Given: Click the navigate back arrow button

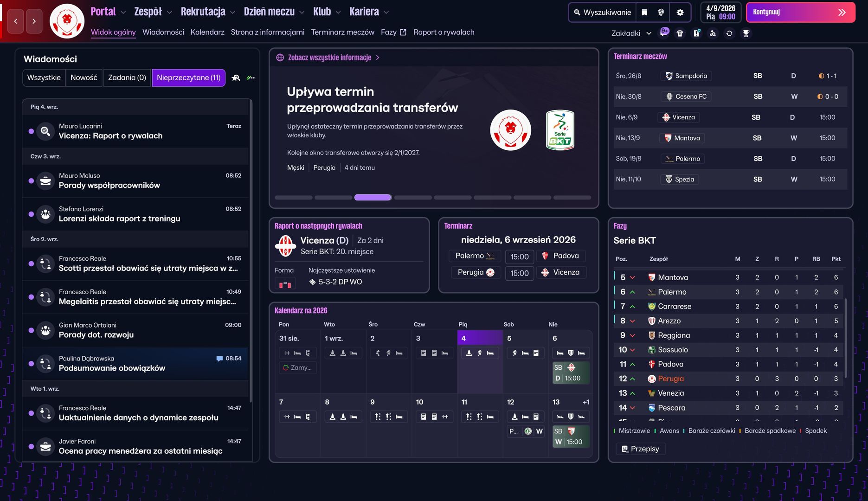Looking at the screenshot, I should coord(16,21).
